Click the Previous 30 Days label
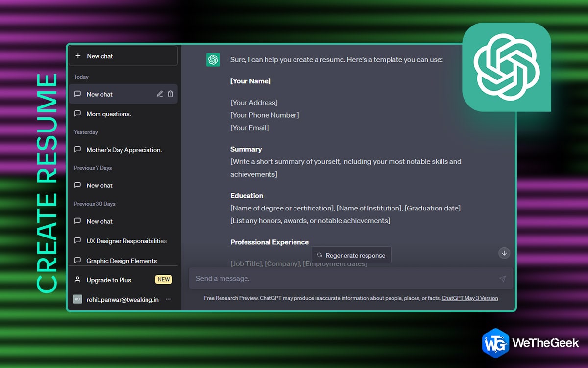The width and height of the screenshot is (588, 368). tap(95, 204)
